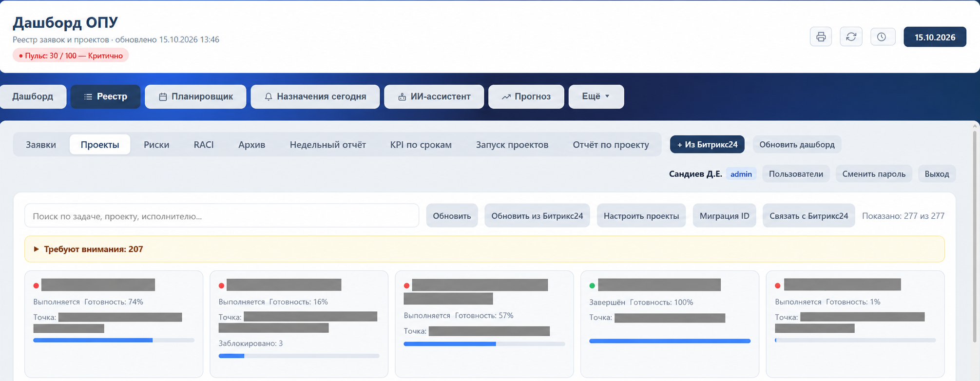Click the Заблокировано: 3 text
Screen dimensions: 980x381
[250, 343]
